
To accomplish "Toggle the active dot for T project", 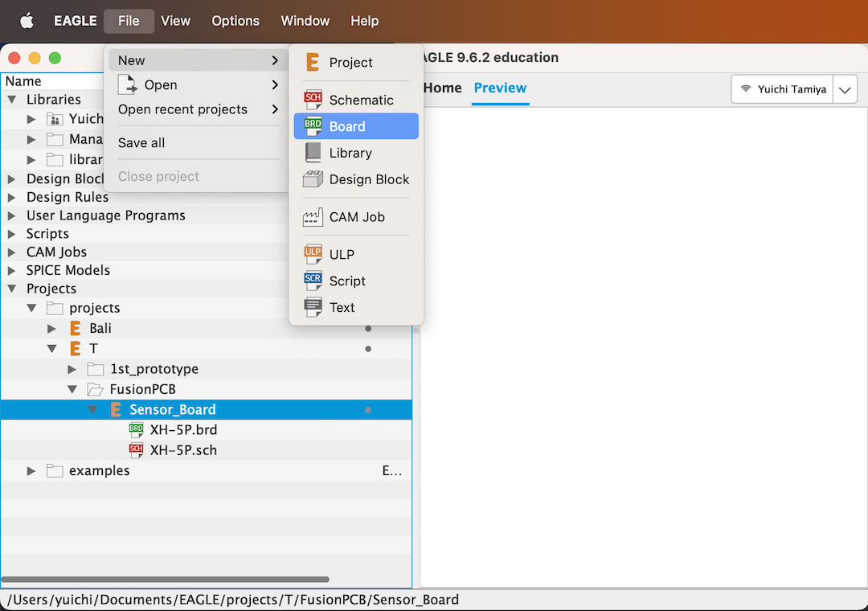I will [368, 349].
